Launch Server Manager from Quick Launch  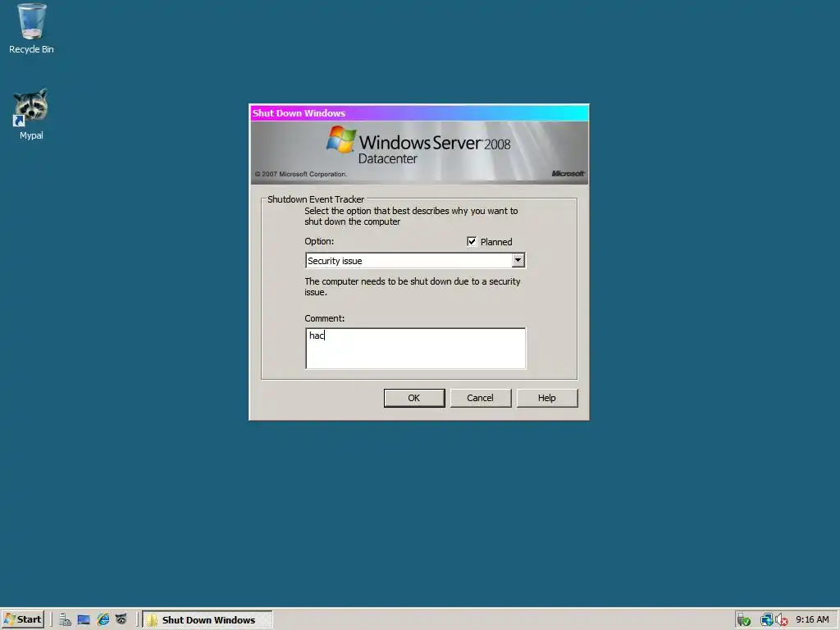coord(65,620)
